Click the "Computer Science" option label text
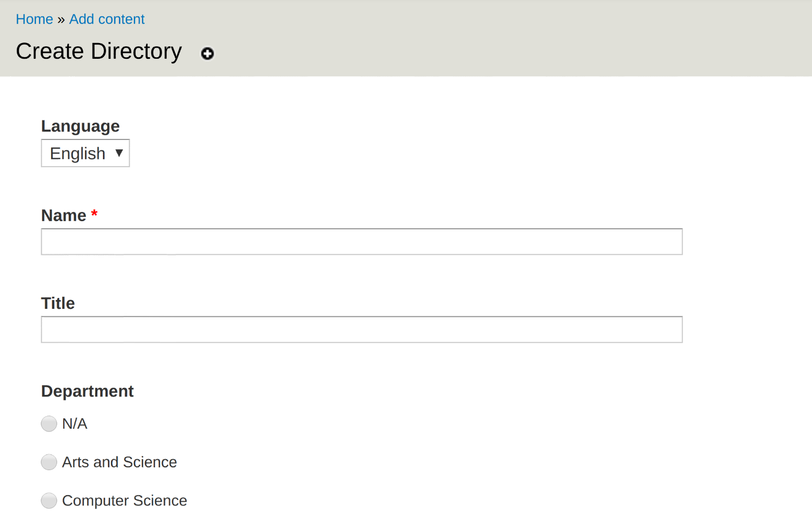Screen dimensions: 812x530 pos(125,501)
